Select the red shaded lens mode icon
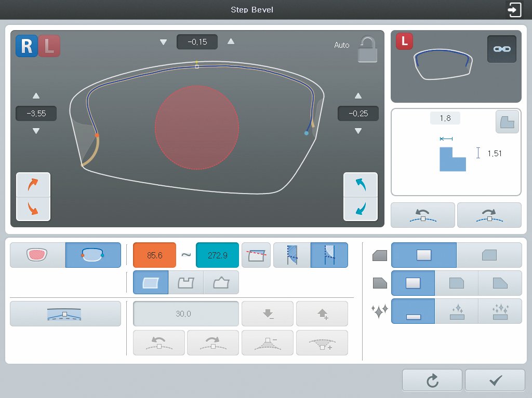This screenshot has height=398, width=532. [37, 255]
